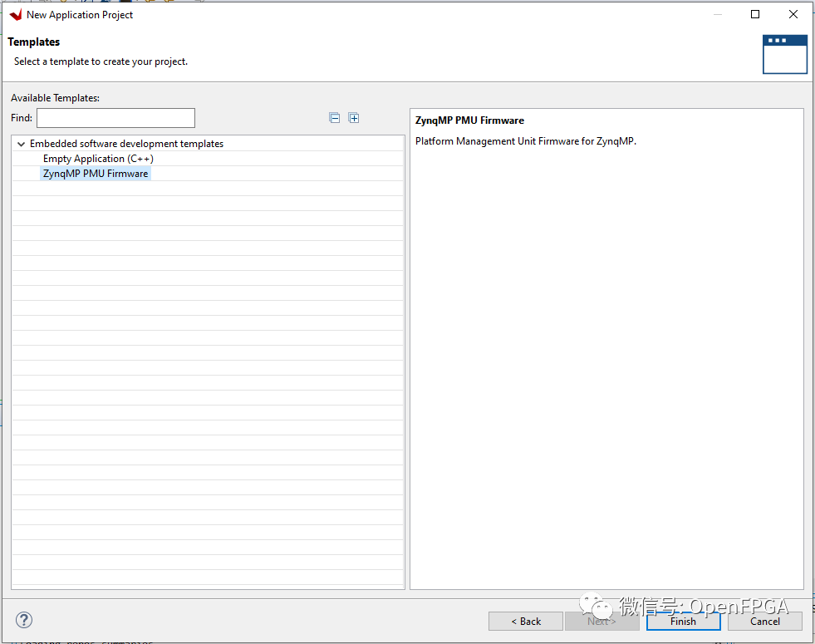Select Embedded software development templates category

pos(126,144)
